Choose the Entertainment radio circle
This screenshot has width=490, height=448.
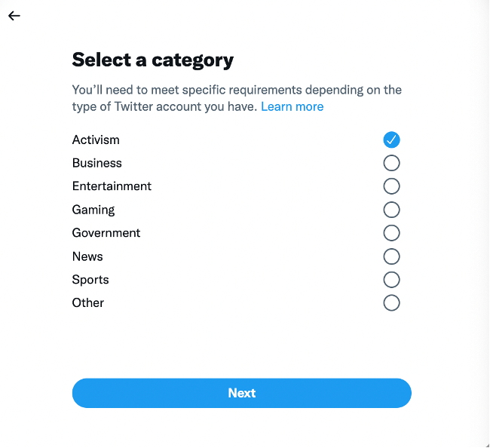pos(391,186)
